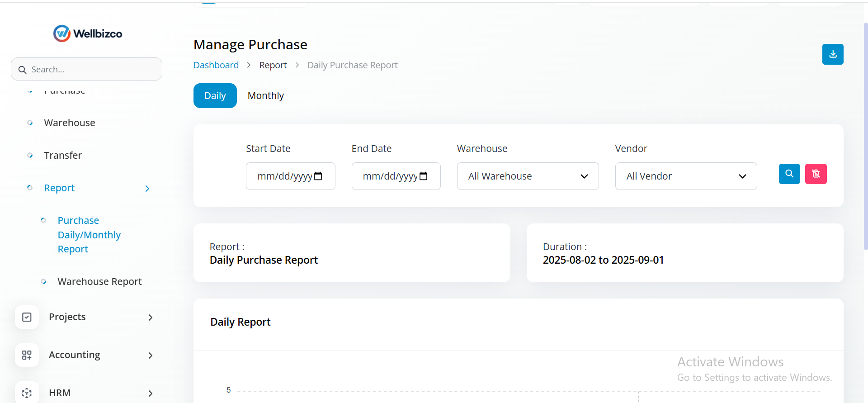Screen dimensions: 868x403
Task: Switch to the Monthly tab
Action: [x=266, y=95]
